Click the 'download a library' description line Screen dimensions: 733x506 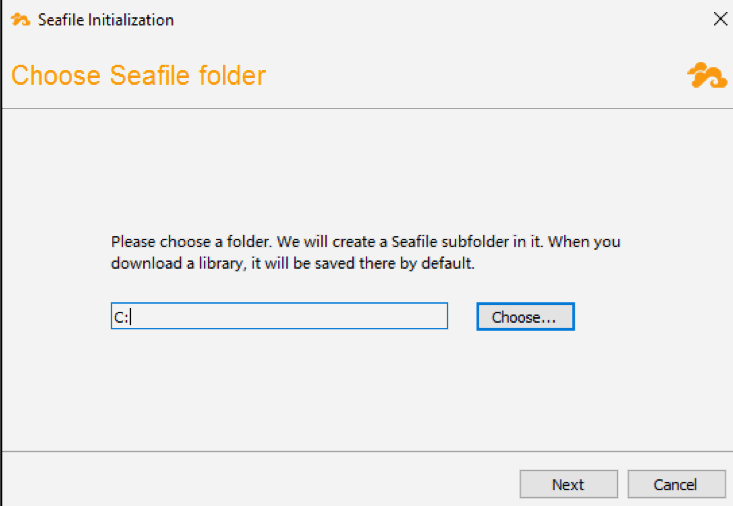[x=293, y=263]
